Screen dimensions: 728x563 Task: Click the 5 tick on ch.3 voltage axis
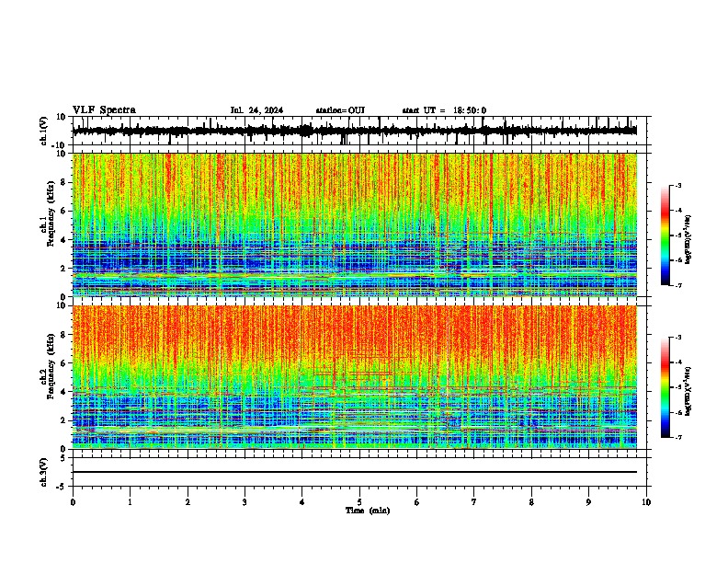point(63,457)
